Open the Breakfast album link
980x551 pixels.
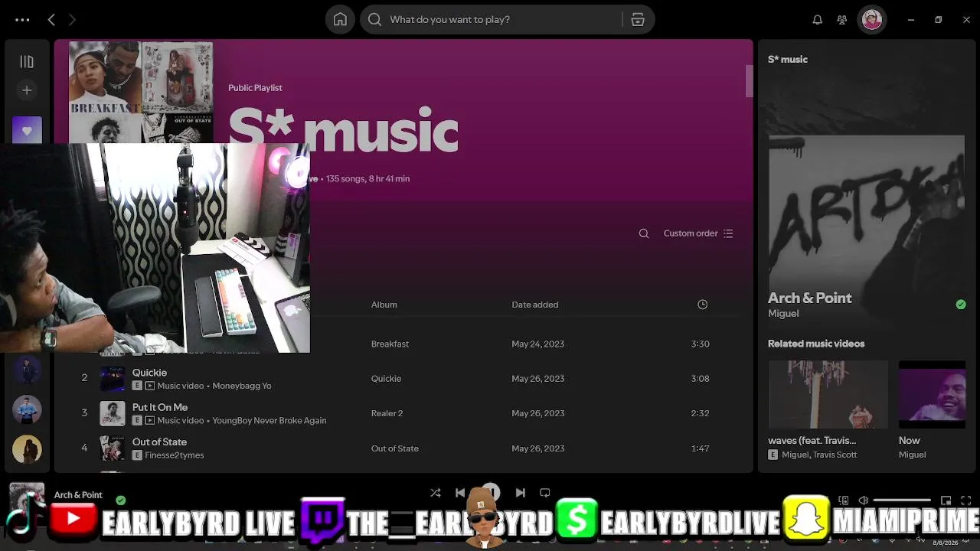coord(390,344)
